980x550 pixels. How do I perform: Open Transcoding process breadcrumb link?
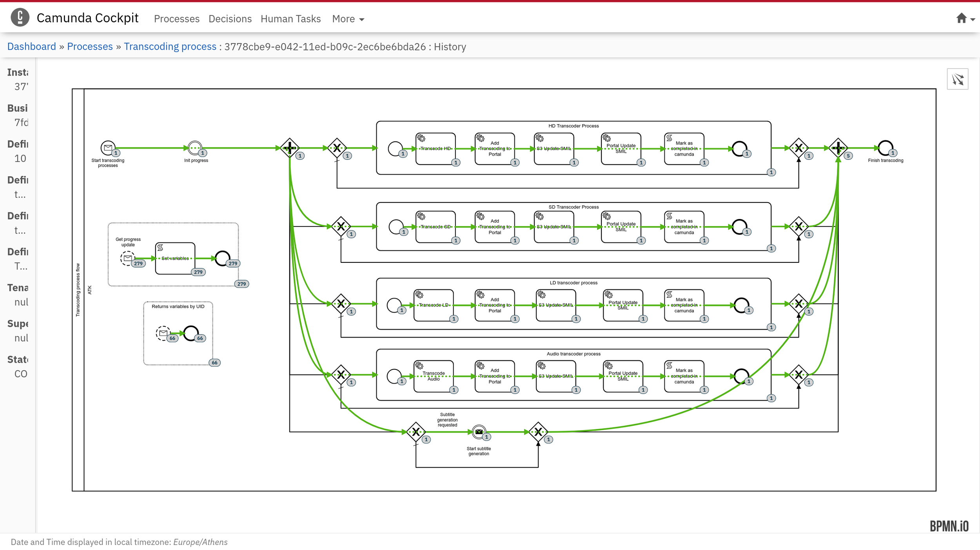click(x=170, y=47)
